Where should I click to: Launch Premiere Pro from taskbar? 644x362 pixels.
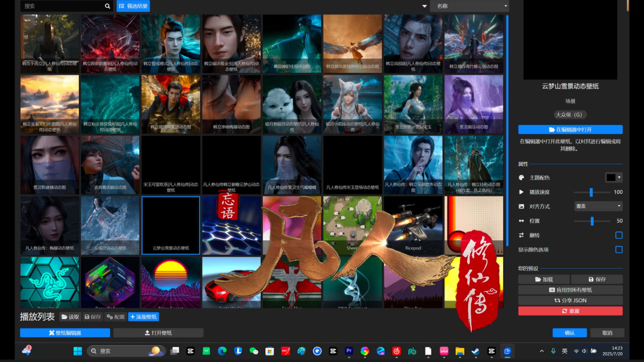coord(349,351)
